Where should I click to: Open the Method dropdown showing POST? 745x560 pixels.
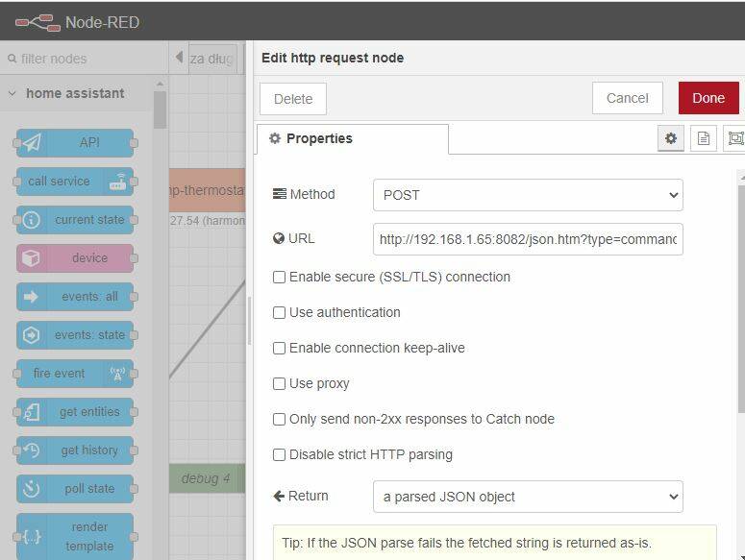click(528, 195)
